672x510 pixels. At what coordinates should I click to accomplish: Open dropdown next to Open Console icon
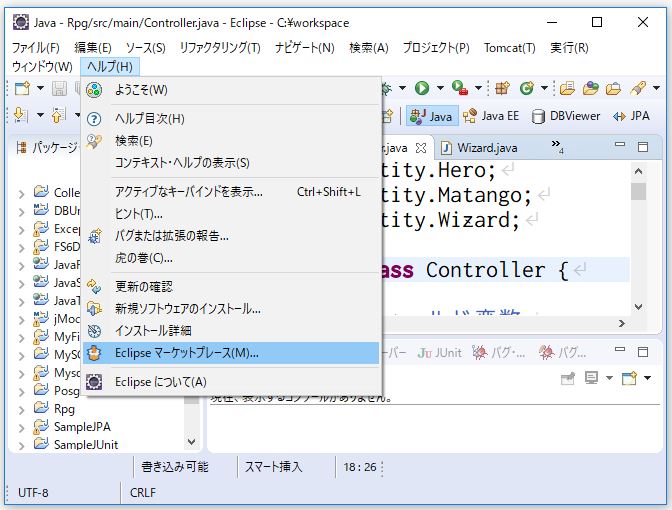[x=648, y=378]
